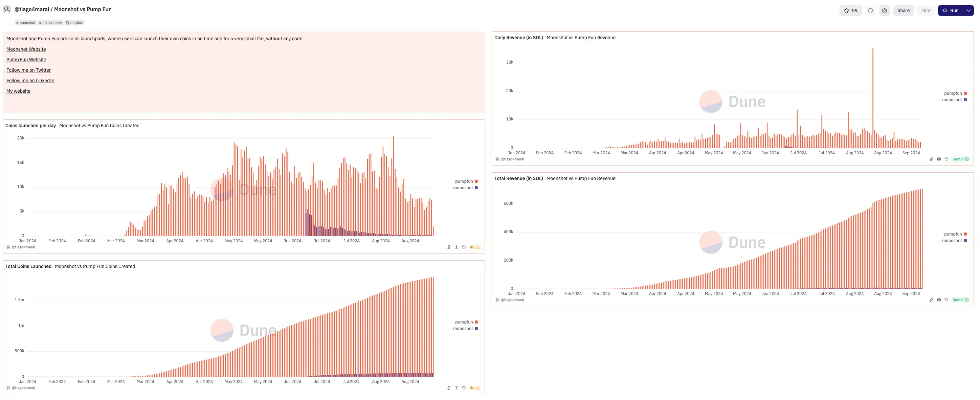Open the GitHub icon in header
Image resolution: width=980 pixels, height=400 pixels.
pyautogui.click(x=870, y=10)
